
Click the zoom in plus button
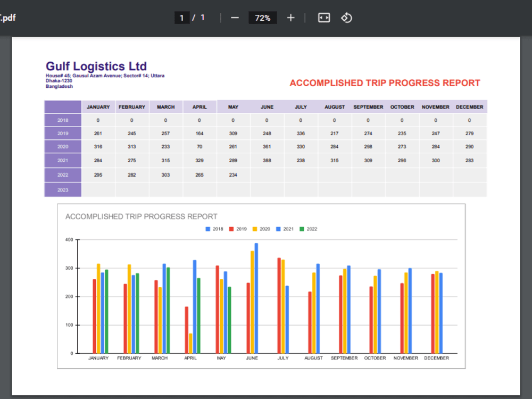click(x=290, y=18)
